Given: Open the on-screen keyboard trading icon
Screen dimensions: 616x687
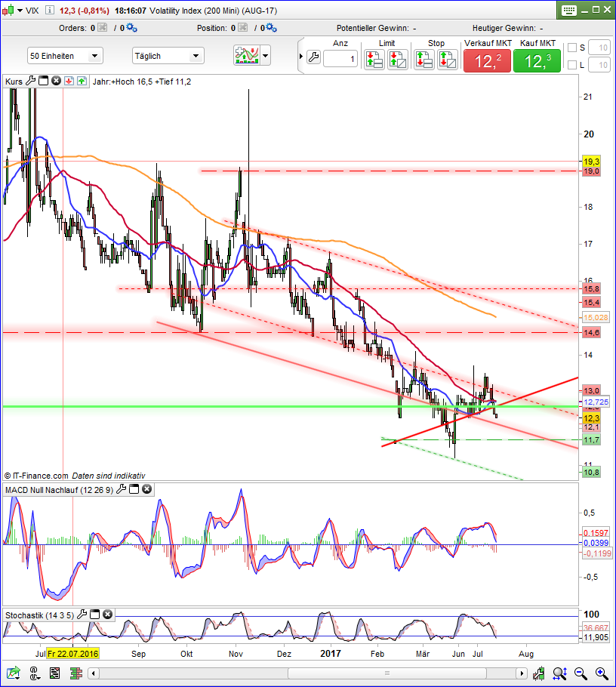Looking at the screenshot, I should pyautogui.click(x=568, y=10).
